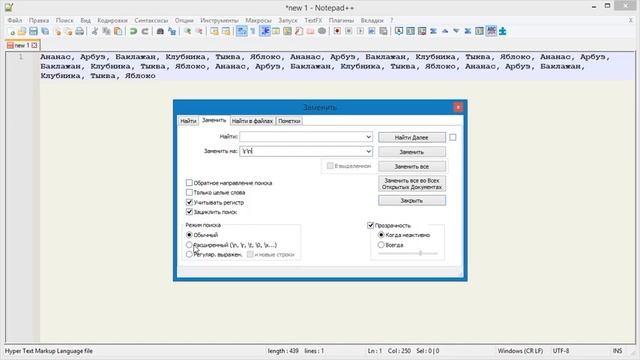Click the Paste clipboard icon
The image size is (640, 360).
tap(118, 31)
